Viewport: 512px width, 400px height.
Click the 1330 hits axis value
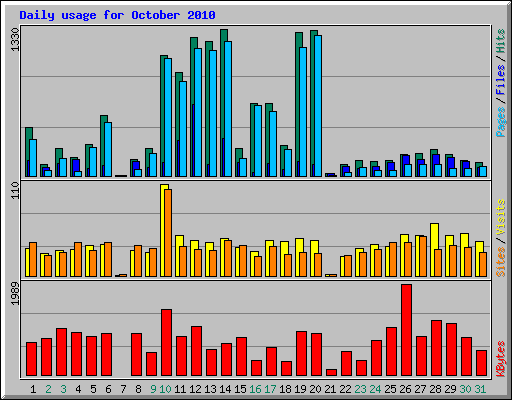tap(15, 40)
